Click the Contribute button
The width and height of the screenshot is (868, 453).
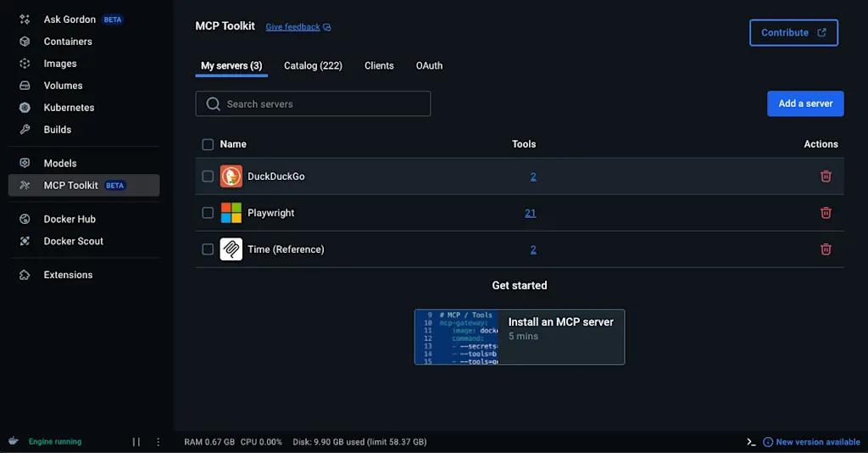click(x=793, y=33)
